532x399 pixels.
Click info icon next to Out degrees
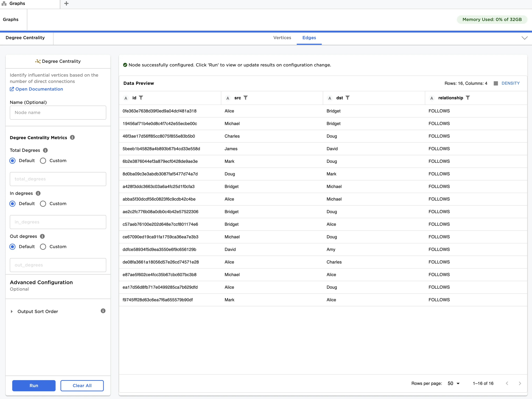(x=42, y=236)
